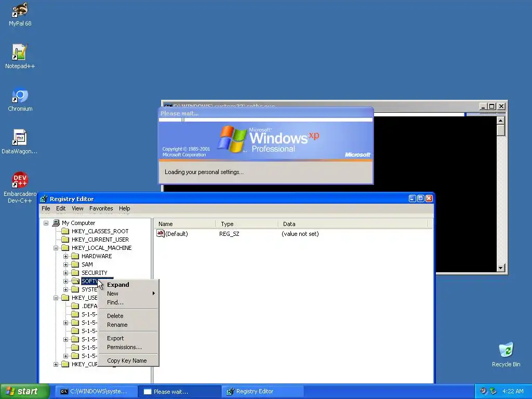Click the REG_SZ type cell
Viewport: 532px width, 399px height.
[x=229, y=234]
